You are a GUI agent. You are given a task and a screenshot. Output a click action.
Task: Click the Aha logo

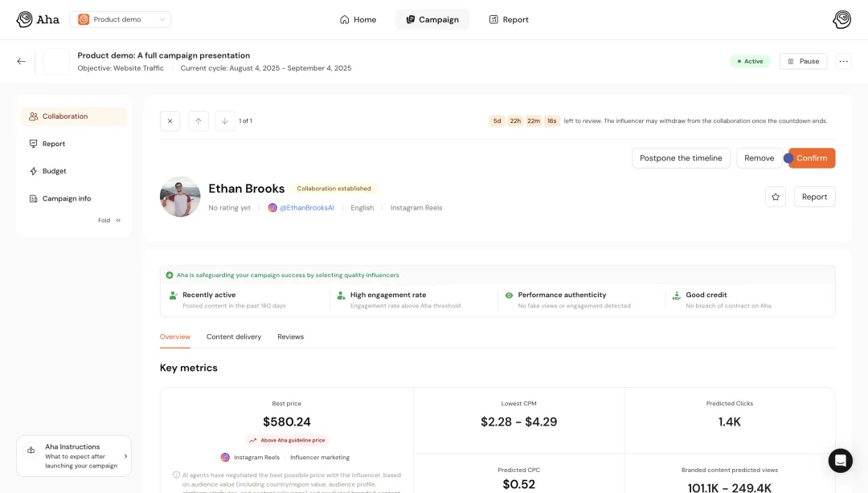tap(38, 19)
